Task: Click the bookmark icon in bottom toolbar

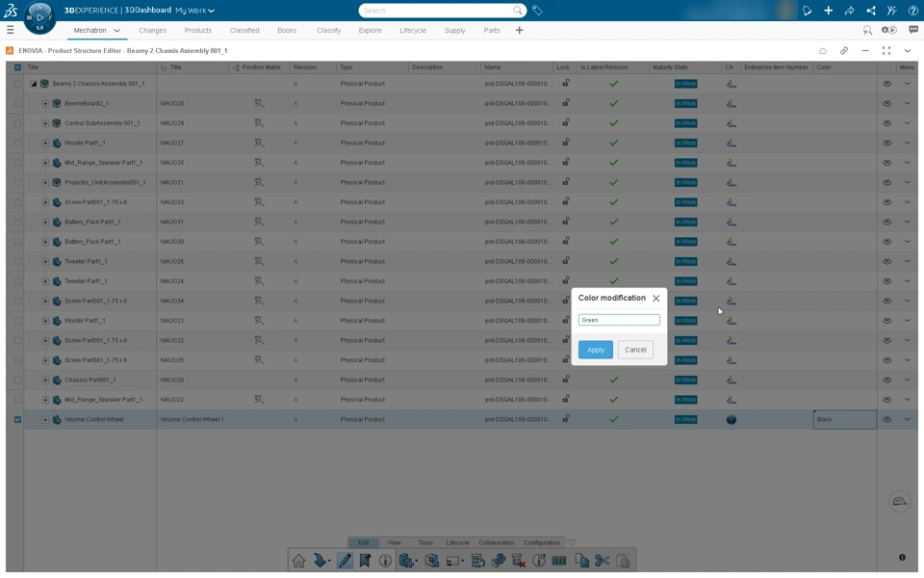Action: [x=365, y=561]
